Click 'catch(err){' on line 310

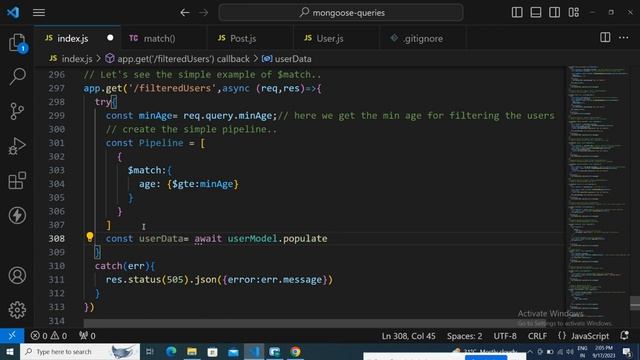point(125,266)
